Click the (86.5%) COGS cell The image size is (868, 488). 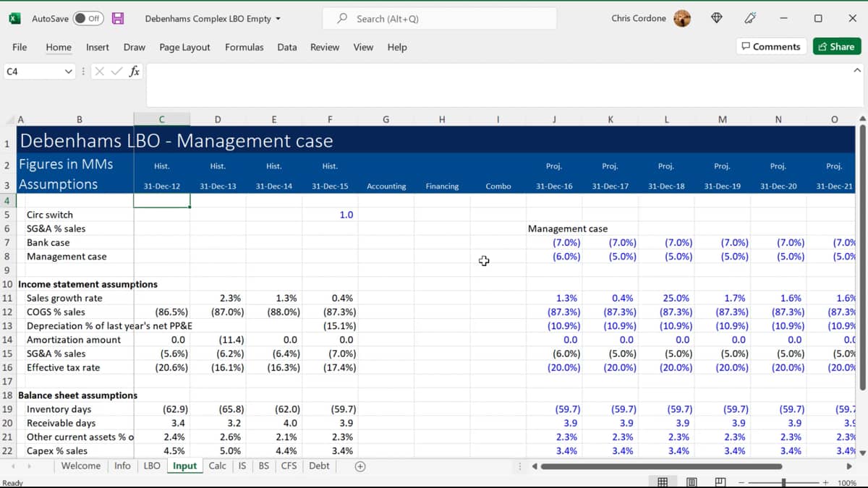[x=162, y=312]
